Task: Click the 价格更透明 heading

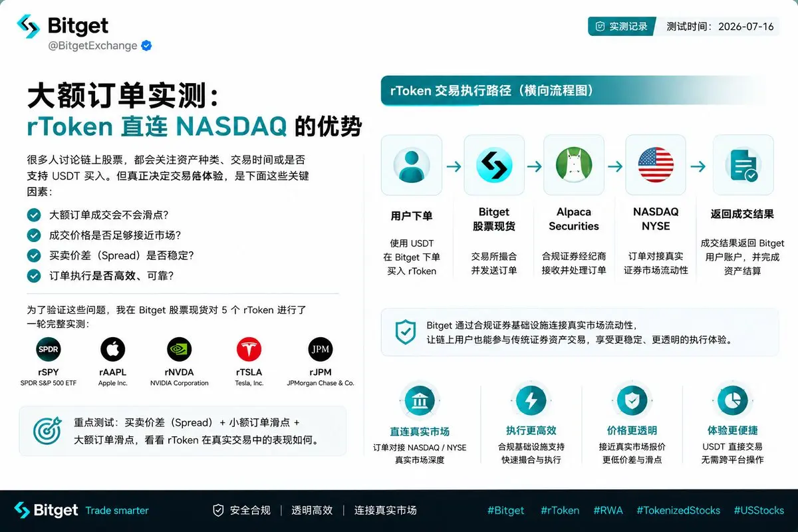Action: (632, 431)
